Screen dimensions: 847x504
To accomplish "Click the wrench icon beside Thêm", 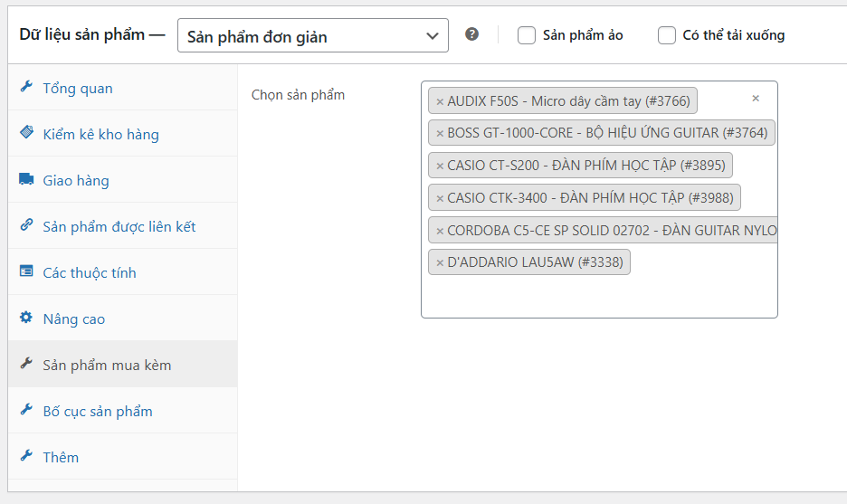I will point(26,455).
